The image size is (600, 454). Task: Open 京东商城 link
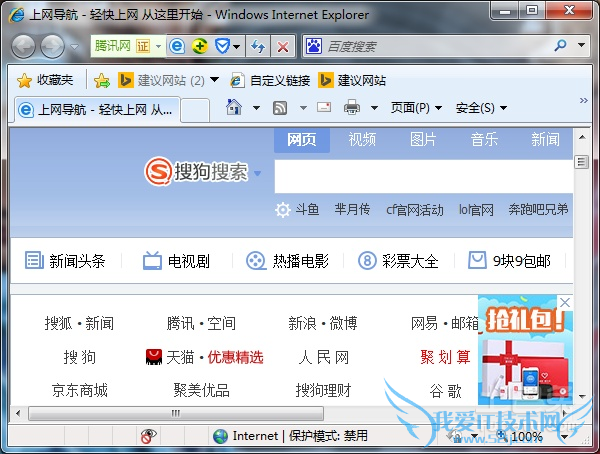(80, 390)
